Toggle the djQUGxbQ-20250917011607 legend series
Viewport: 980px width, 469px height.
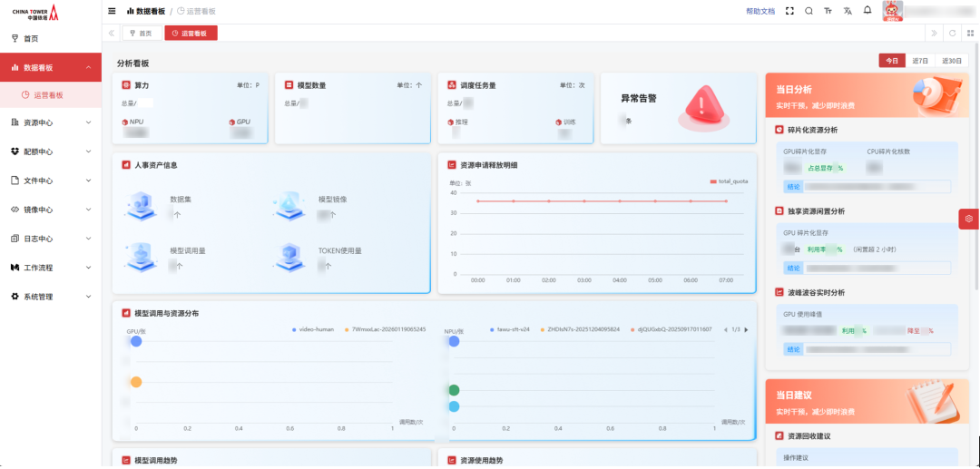[x=671, y=328]
